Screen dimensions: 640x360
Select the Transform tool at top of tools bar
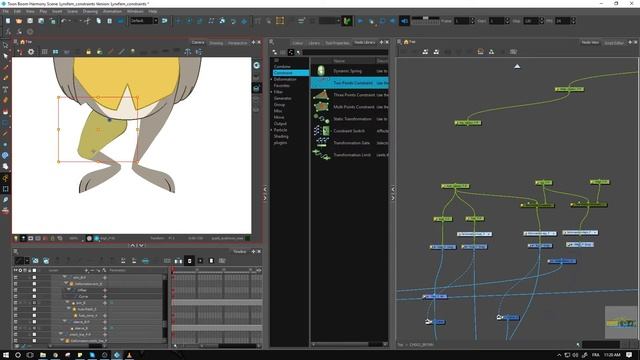[5, 45]
